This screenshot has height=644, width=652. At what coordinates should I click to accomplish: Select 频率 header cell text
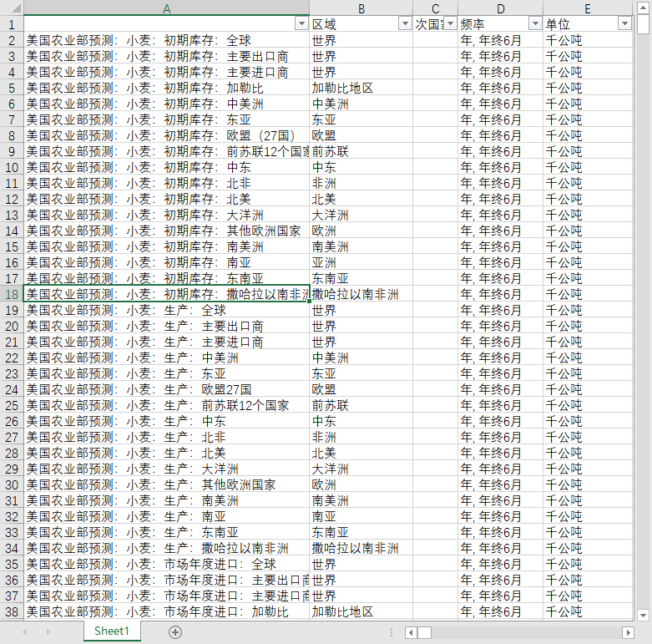point(473,24)
